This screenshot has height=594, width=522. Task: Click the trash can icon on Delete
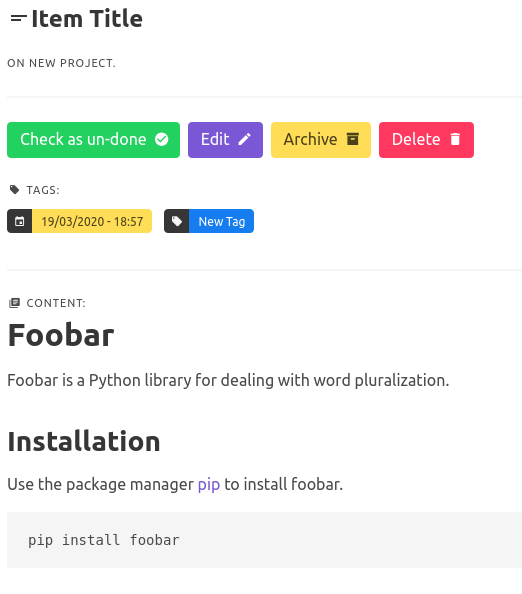pos(455,139)
